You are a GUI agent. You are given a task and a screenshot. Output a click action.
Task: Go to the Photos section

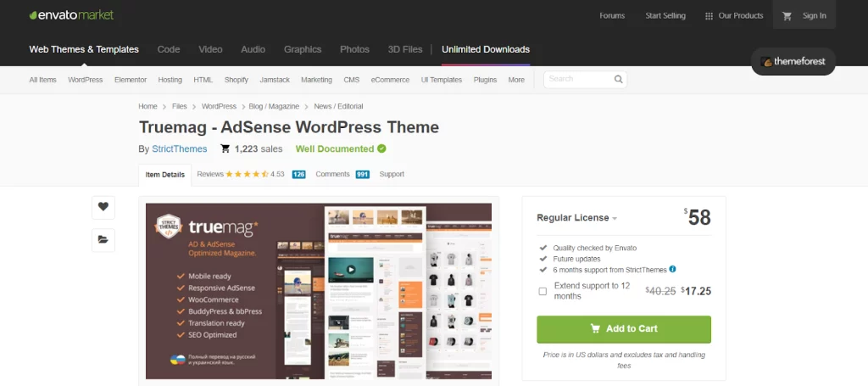[355, 49]
